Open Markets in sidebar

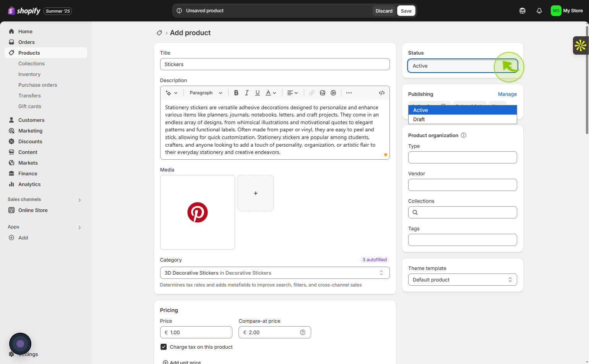pyautogui.click(x=46, y=163)
